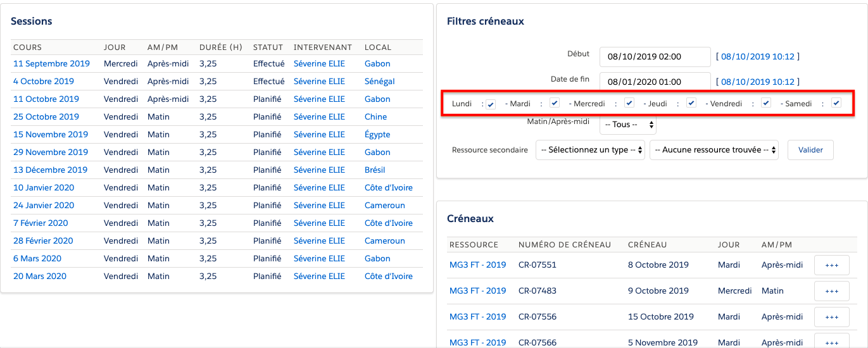Click the Valider button
Viewport: 868px width, 348px height.
[810, 150]
